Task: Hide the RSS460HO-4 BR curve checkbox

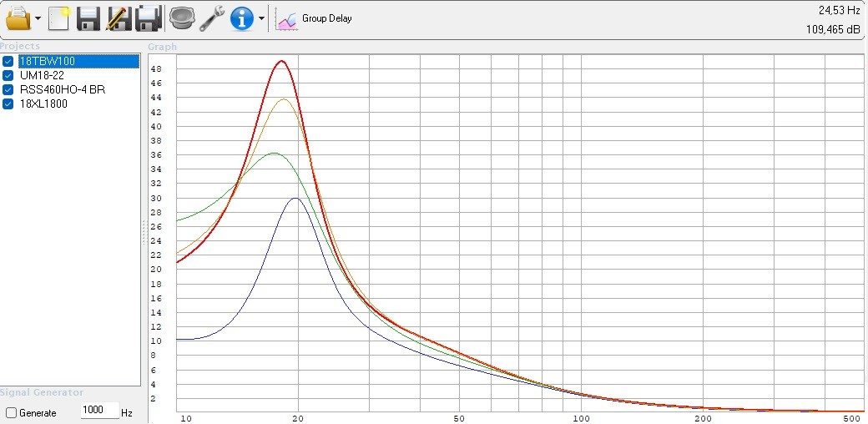Action: click(x=8, y=90)
